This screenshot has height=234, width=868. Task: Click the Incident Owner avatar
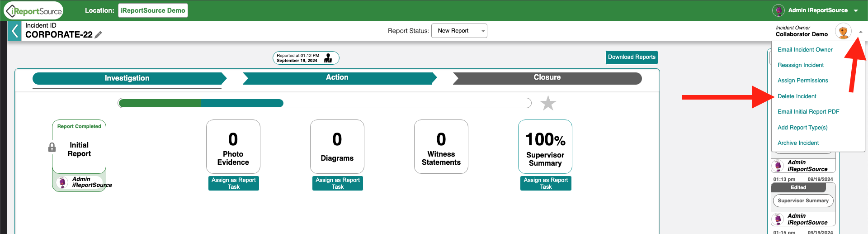point(843,31)
